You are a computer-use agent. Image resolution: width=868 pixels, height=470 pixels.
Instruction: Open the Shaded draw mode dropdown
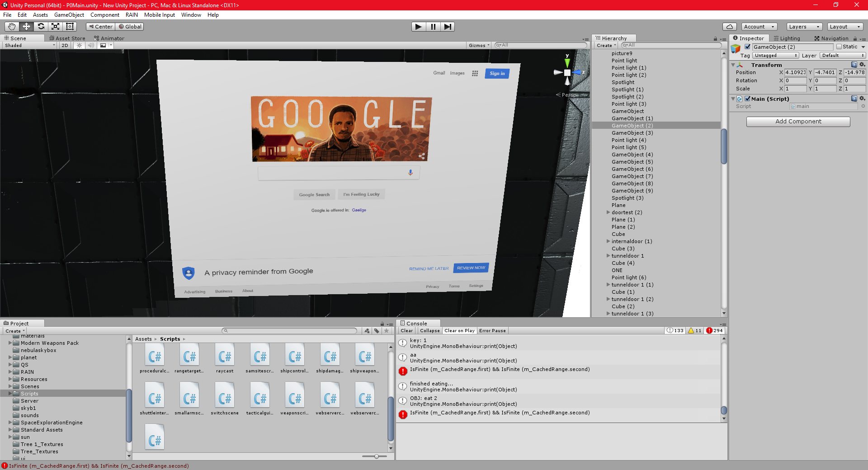pyautogui.click(x=30, y=45)
